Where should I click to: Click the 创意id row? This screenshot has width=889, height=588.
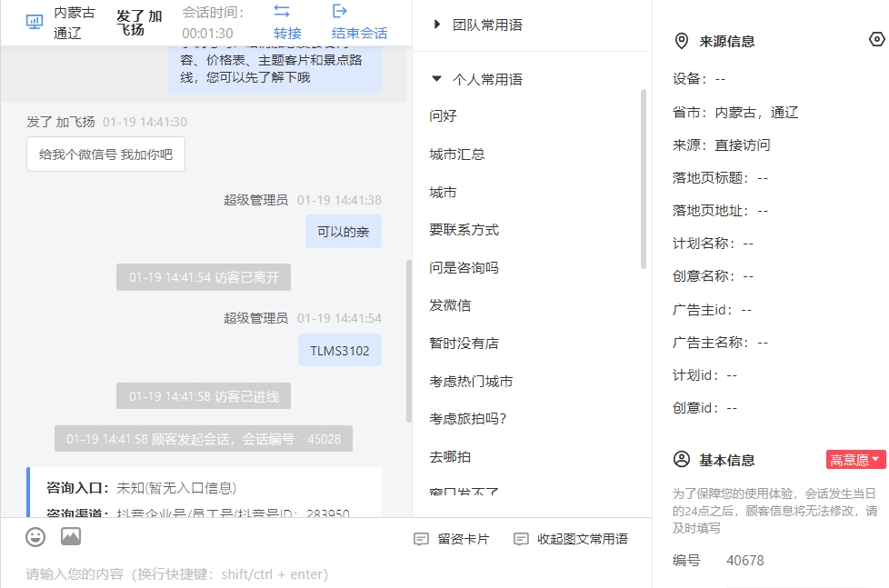(x=704, y=408)
